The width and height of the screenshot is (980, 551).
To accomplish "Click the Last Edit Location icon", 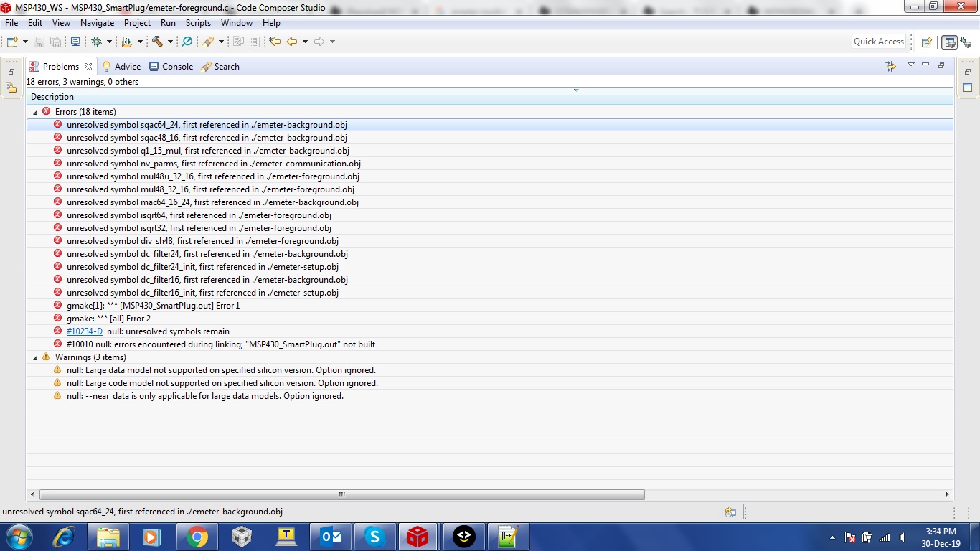I will coord(275,42).
